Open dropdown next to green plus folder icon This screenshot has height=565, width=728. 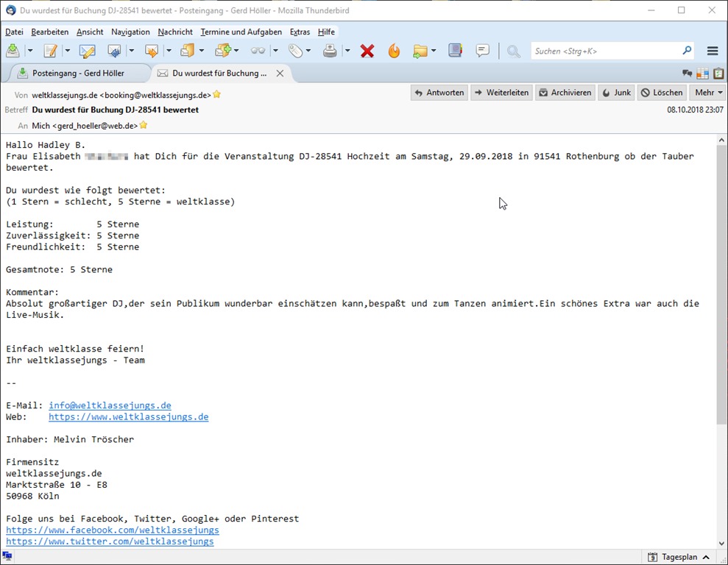(x=236, y=51)
